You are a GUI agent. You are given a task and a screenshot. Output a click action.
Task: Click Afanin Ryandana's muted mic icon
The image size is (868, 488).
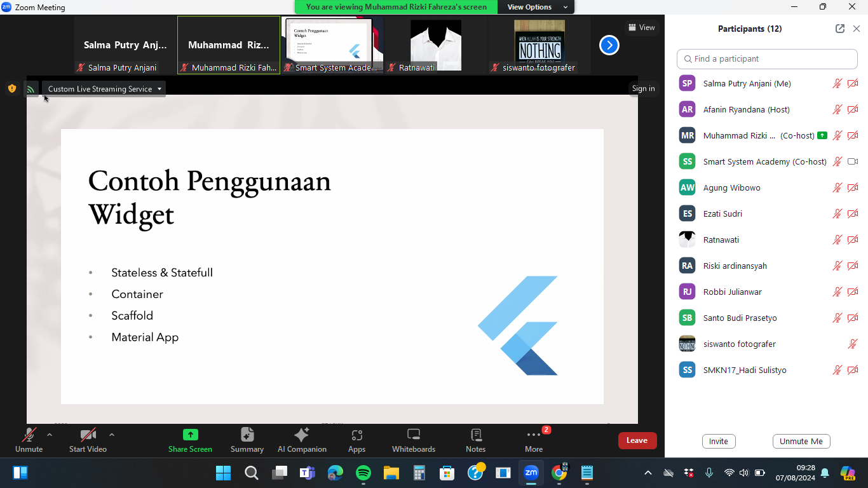(x=837, y=109)
